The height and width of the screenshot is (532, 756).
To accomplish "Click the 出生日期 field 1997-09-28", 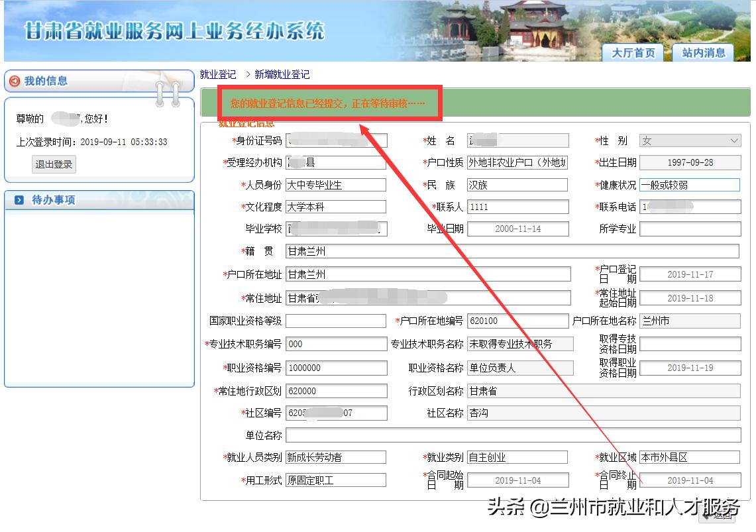I will [x=690, y=163].
